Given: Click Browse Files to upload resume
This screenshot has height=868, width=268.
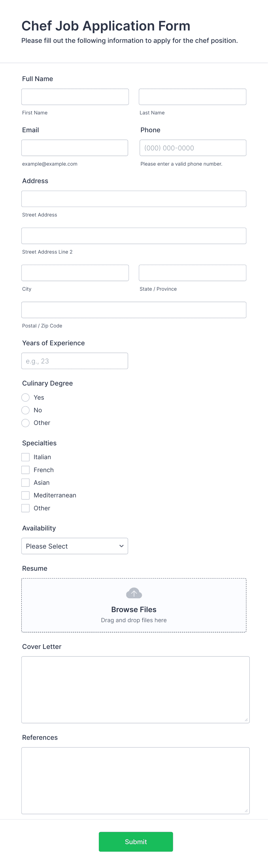Looking at the screenshot, I should pyautogui.click(x=134, y=609).
